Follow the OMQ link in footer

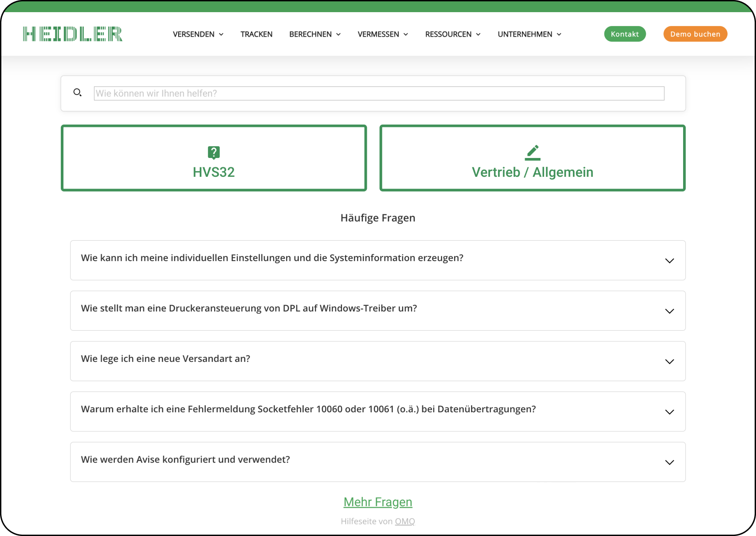coord(405,522)
